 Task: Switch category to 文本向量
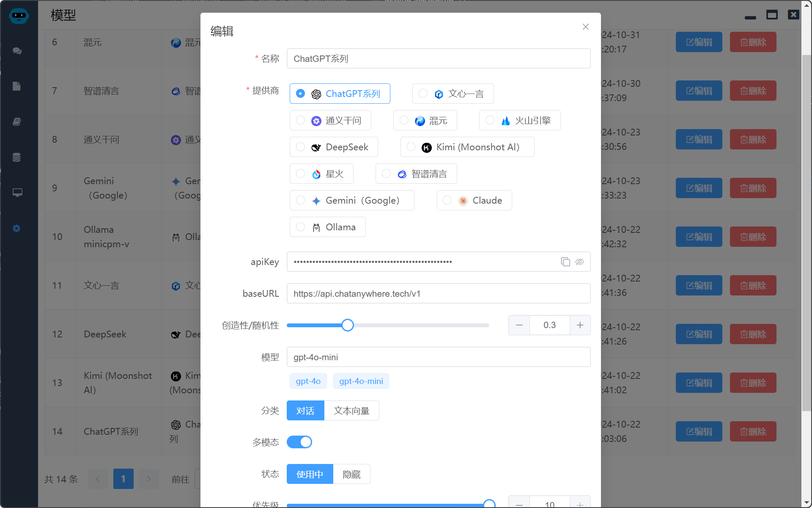click(x=351, y=411)
